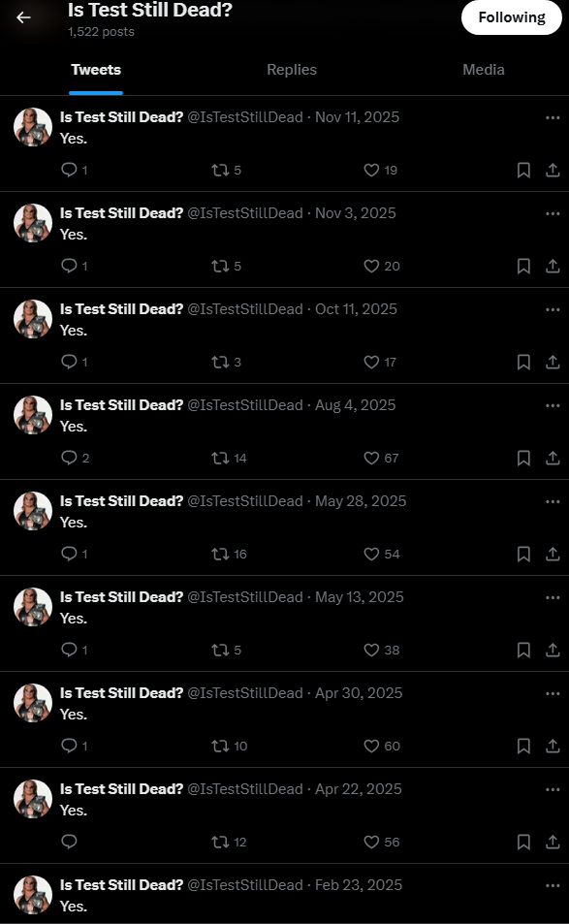Like the May 28, 2025 tweet
The height and width of the screenshot is (924, 569).
(x=371, y=554)
